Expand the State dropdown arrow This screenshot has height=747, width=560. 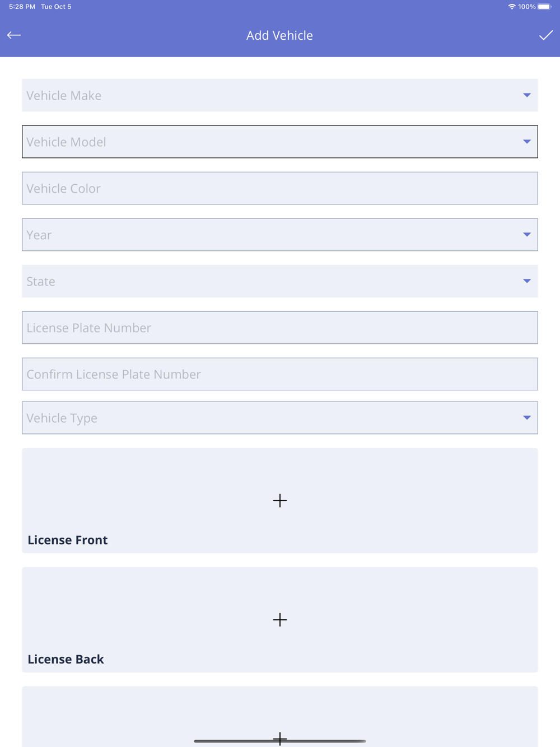(x=527, y=281)
